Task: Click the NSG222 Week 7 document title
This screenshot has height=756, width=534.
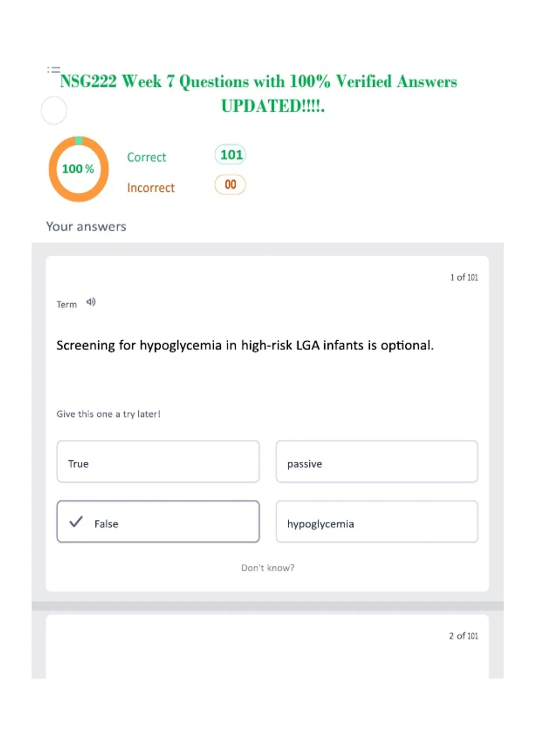Action: 259,93
